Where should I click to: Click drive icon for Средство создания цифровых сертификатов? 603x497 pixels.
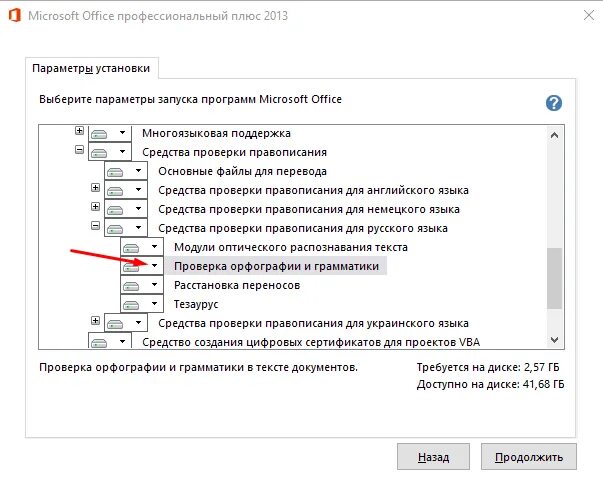pyautogui.click(x=99, y=343)
